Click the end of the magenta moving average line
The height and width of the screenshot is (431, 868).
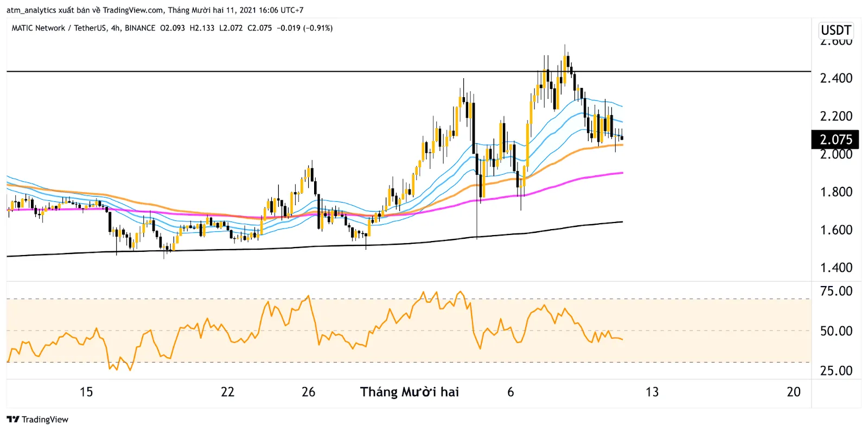tap(622, 173)
